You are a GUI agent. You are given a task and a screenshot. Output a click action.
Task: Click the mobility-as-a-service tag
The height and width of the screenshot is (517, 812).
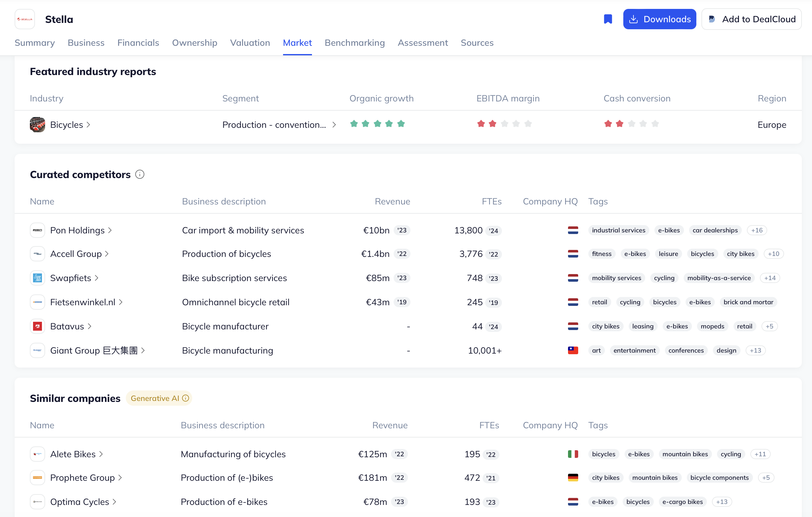coord(719,278)
